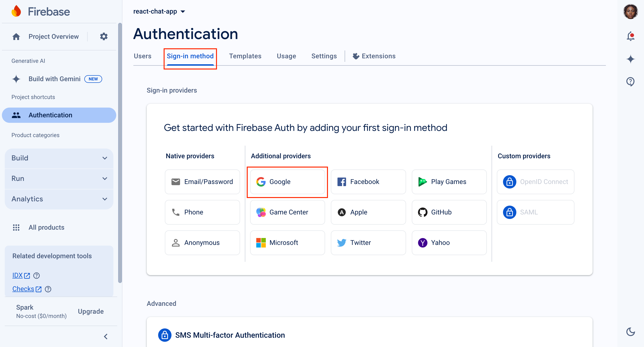Click the Upgrade plan button
Image resolution: width=644 pixels, height=347 pixels.
[x=91, y=311]
